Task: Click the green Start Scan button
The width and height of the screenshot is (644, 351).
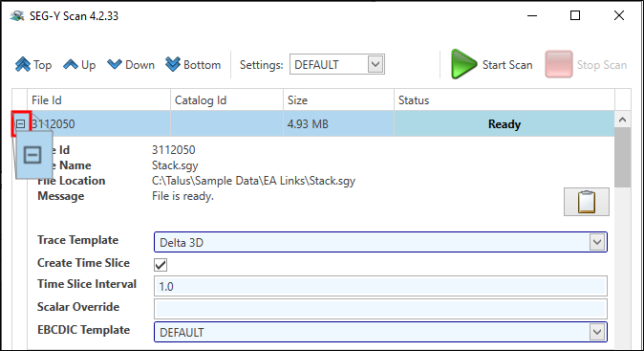Action: [492, 64]
